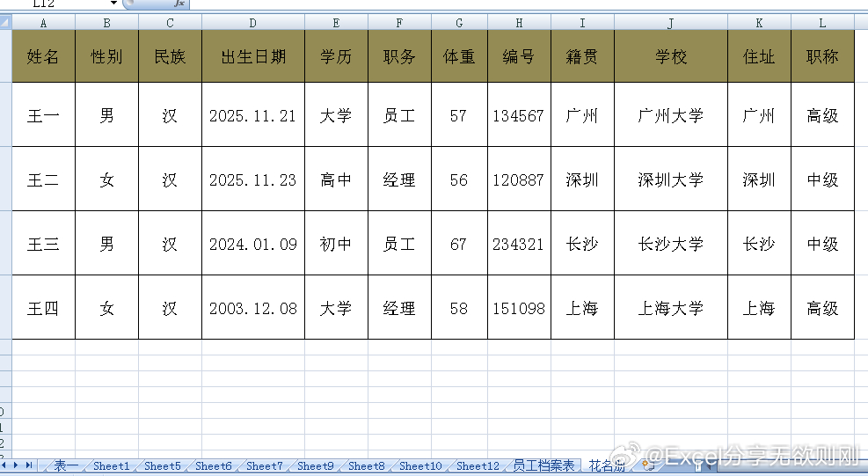Image resolution: width=868 pixels, height=476 pixels.
Task: Select column J header
Action: (671, 23)
